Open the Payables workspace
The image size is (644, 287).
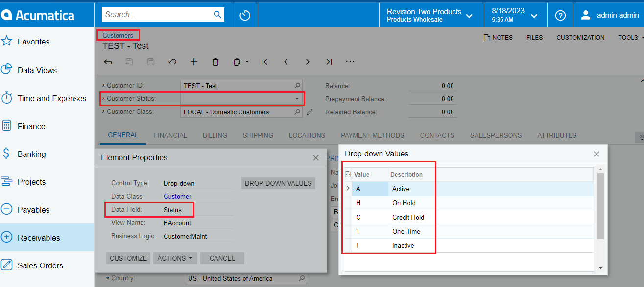[26, 210]
